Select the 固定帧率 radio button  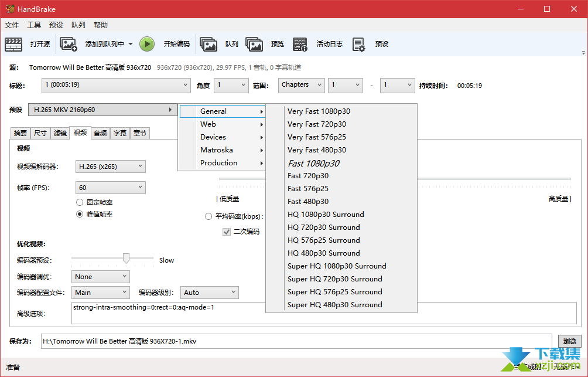coord(80,202)
